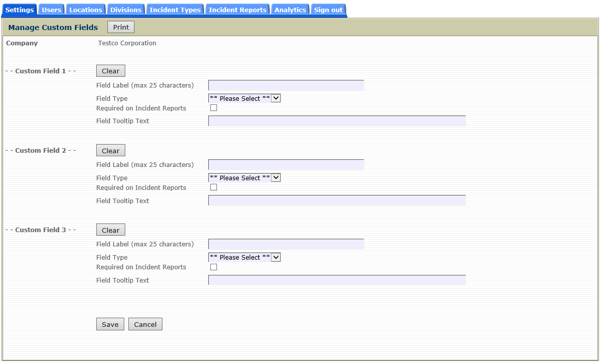Focus Custom Field 1 Field Label input

[x=286, y=86]
